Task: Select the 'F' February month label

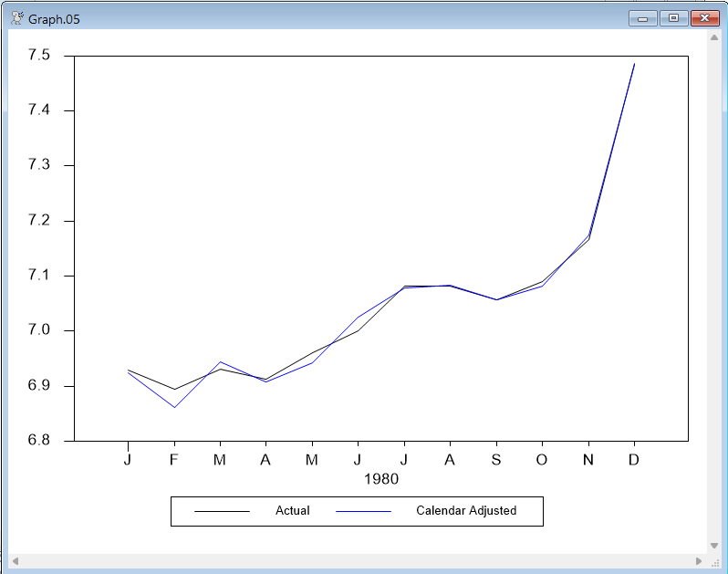Action: pos(173,459)
